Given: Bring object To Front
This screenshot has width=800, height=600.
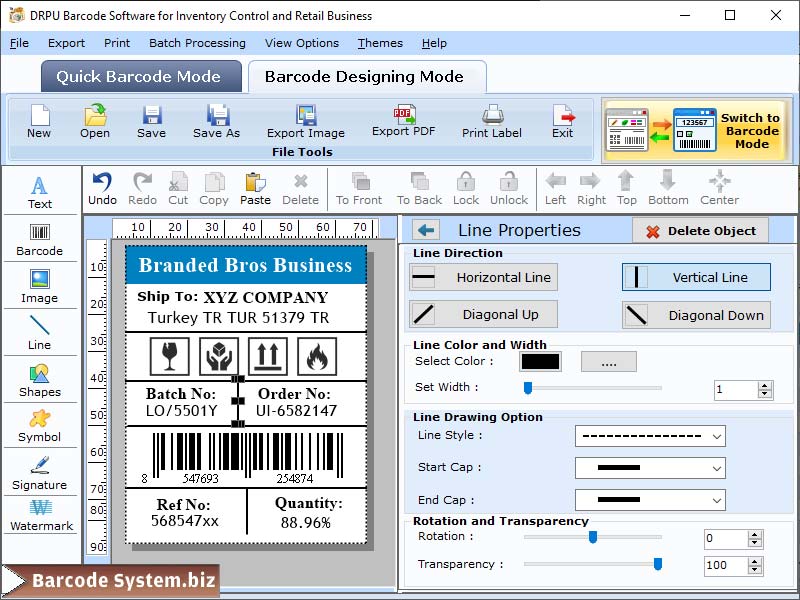Looking at the screenshot, I should (359, 189).
